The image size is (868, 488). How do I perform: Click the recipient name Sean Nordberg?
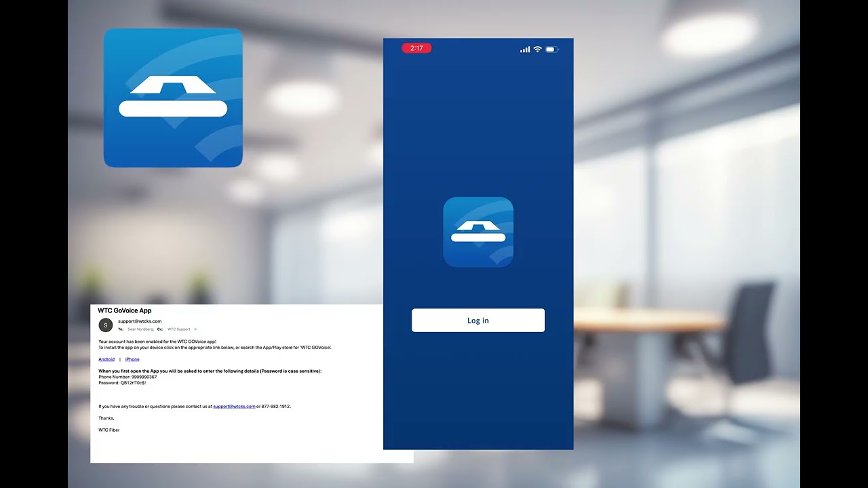[140, 329]
